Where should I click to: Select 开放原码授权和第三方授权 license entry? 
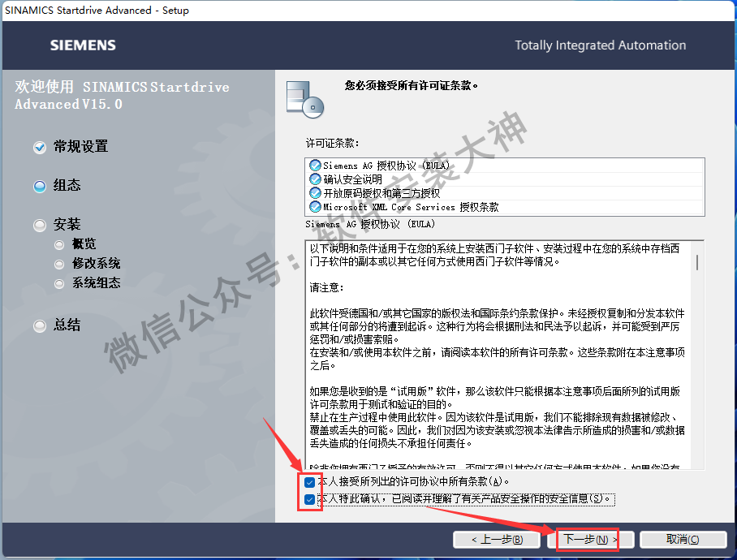[504, 193]
